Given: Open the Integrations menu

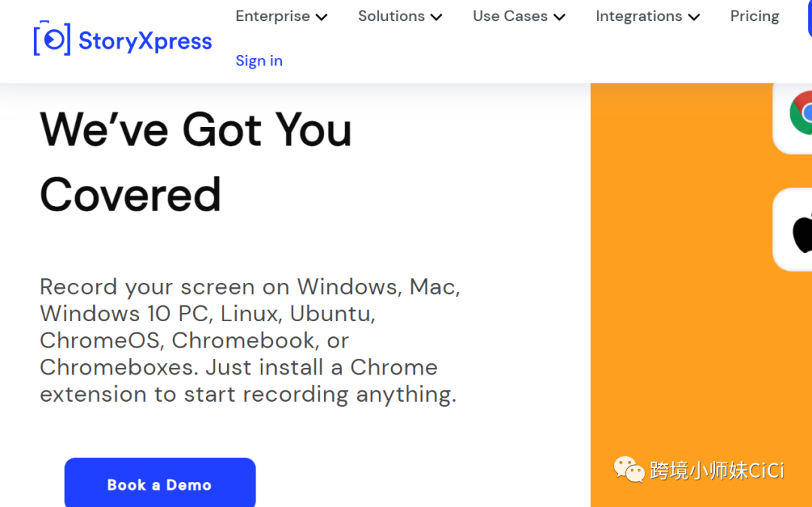Looking at the screenshot, I should click(638, 17).
